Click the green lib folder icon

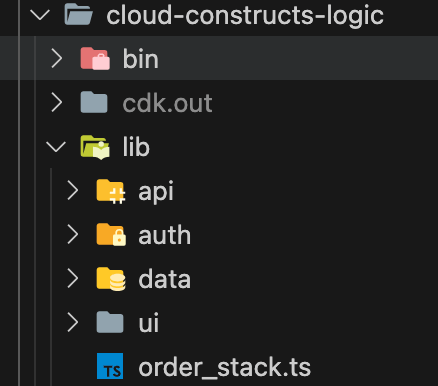95,147
